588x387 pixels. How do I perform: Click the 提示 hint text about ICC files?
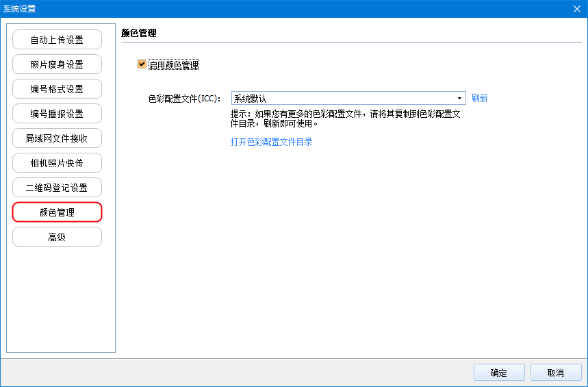tap(346, 118)
